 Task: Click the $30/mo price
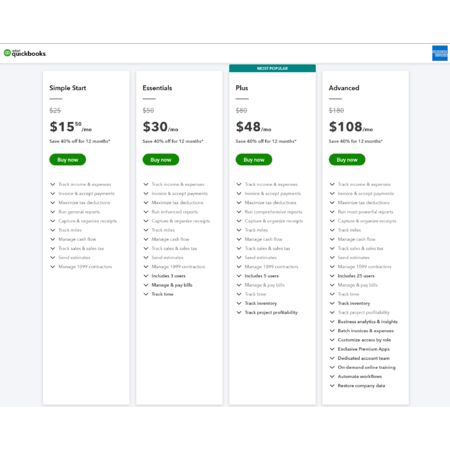pyautogui.click(x=160, y=127)
